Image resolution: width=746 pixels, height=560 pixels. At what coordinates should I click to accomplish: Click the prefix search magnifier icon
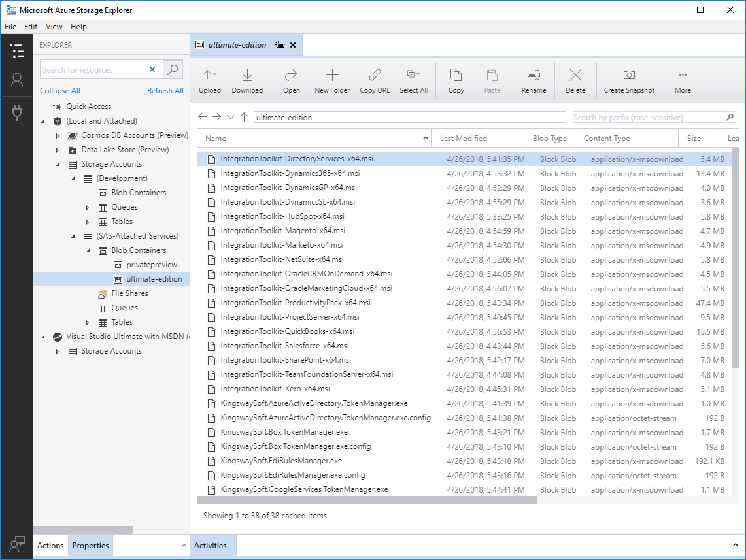[730, 117]
